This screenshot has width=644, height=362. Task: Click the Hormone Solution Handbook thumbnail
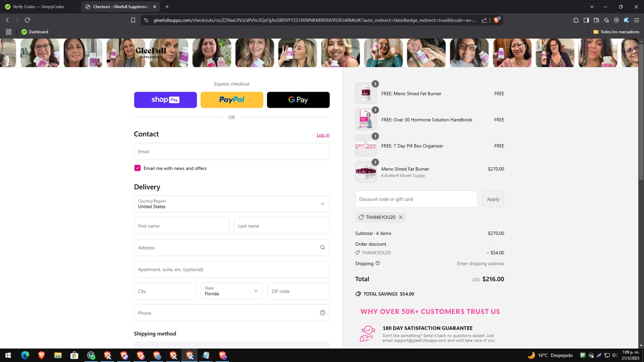click(x=366, y=119)
